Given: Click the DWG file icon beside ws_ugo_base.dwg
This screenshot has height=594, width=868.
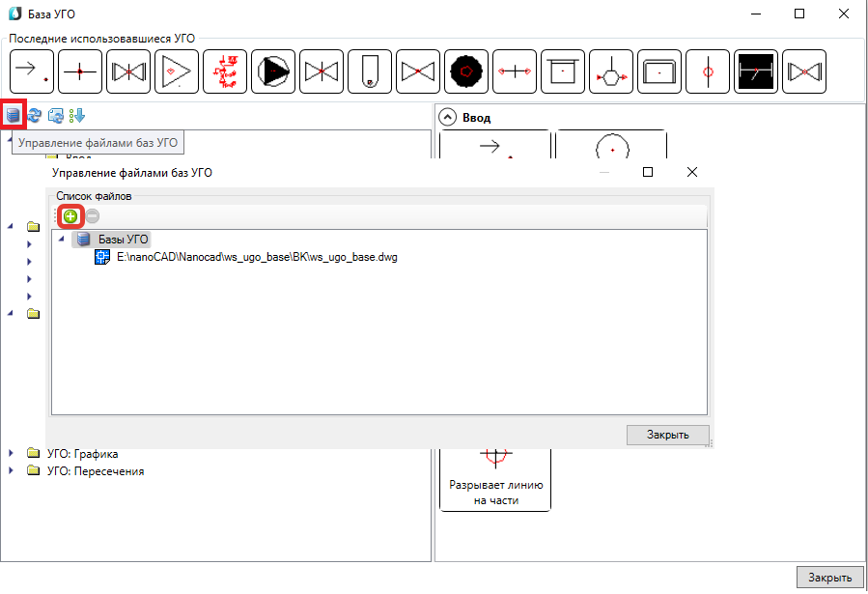Looking at the screenshot, I should click(x=102, y=257).
